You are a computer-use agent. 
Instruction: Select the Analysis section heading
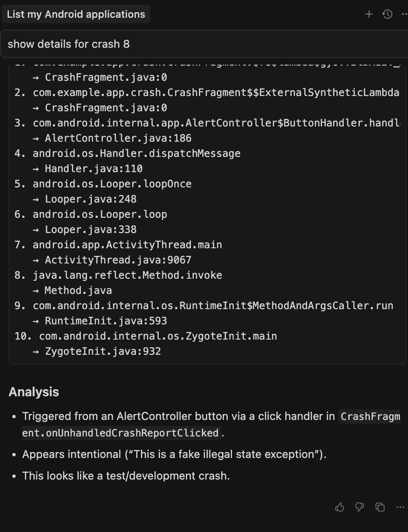pyautogui.click(x=33, y=392)
